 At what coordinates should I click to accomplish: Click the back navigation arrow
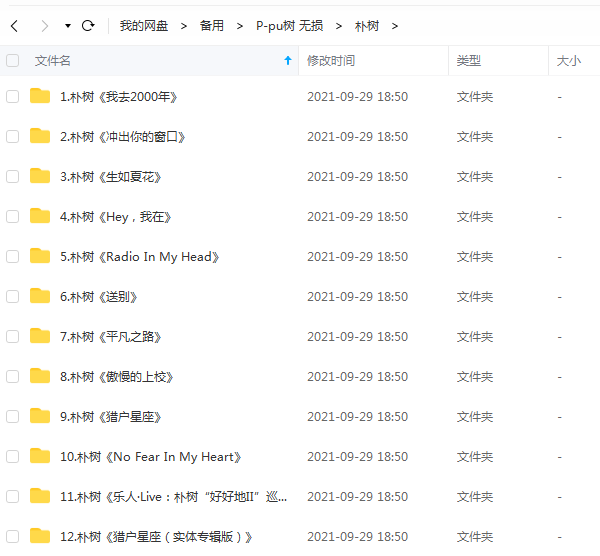[x=14, y=25]
